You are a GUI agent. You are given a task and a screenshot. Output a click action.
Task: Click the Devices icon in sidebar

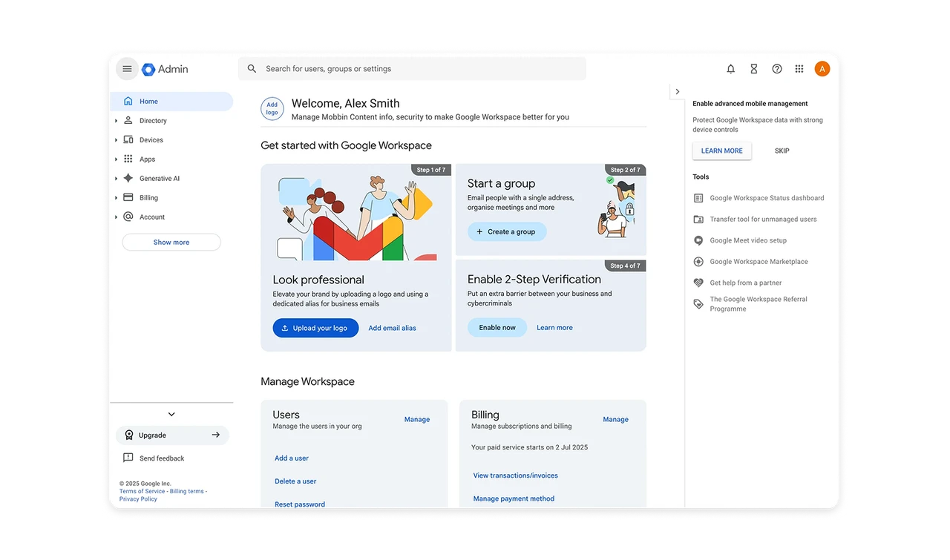(128, 140)
